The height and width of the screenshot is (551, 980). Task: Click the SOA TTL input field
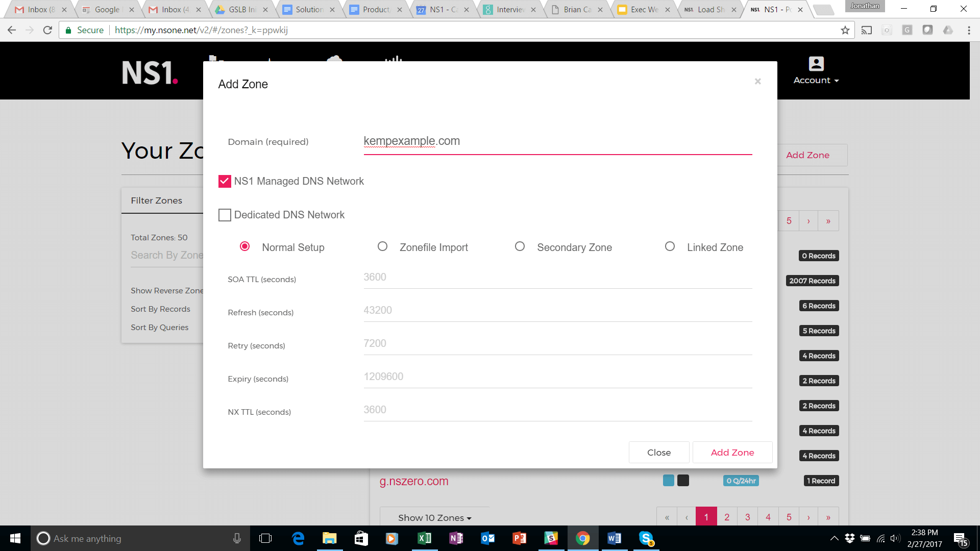tap(557, 278)
